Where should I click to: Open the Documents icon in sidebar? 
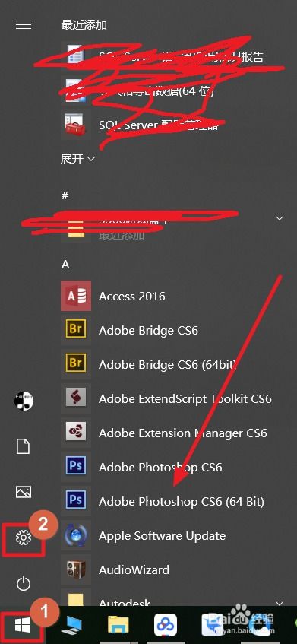[x=23, y=446]
